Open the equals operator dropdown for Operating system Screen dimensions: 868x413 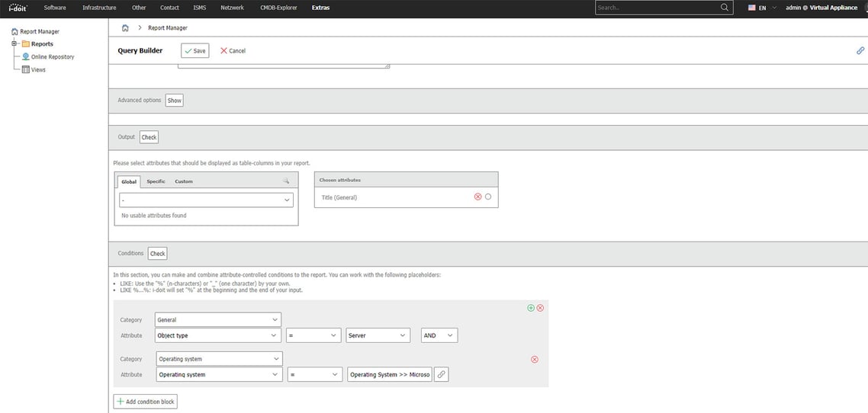[x=315, y=374]
